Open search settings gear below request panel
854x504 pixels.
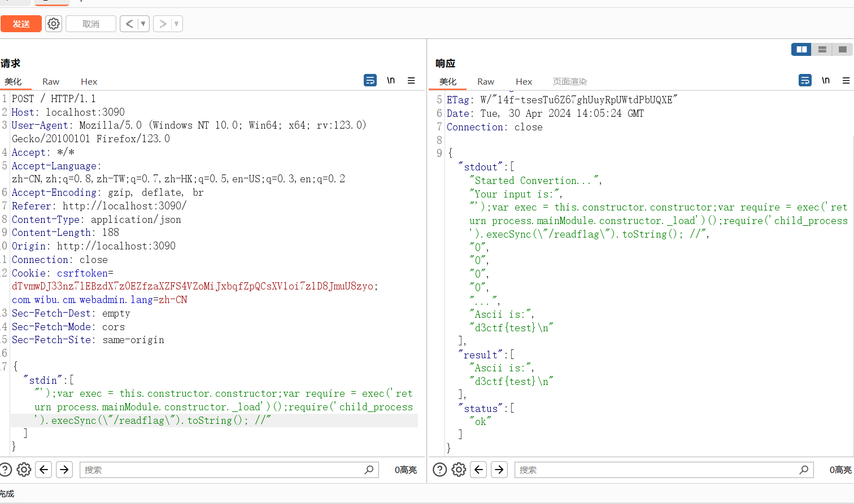click(24, 470)
